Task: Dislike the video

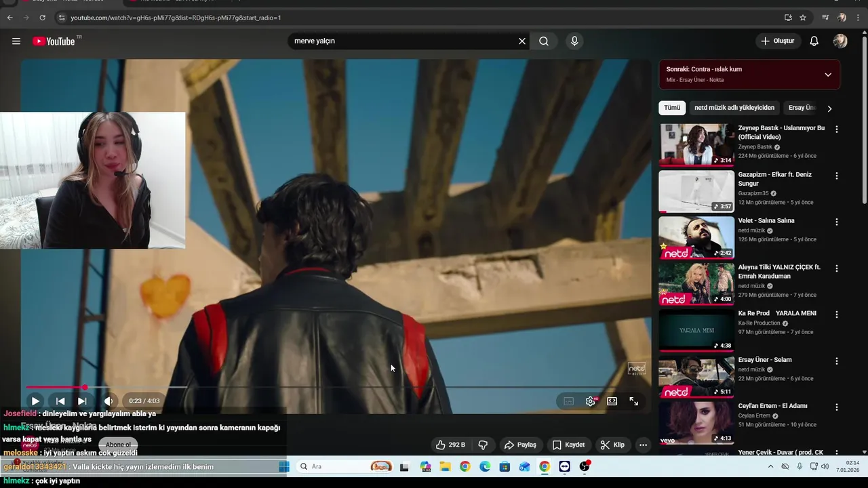Action: point(483,445)
